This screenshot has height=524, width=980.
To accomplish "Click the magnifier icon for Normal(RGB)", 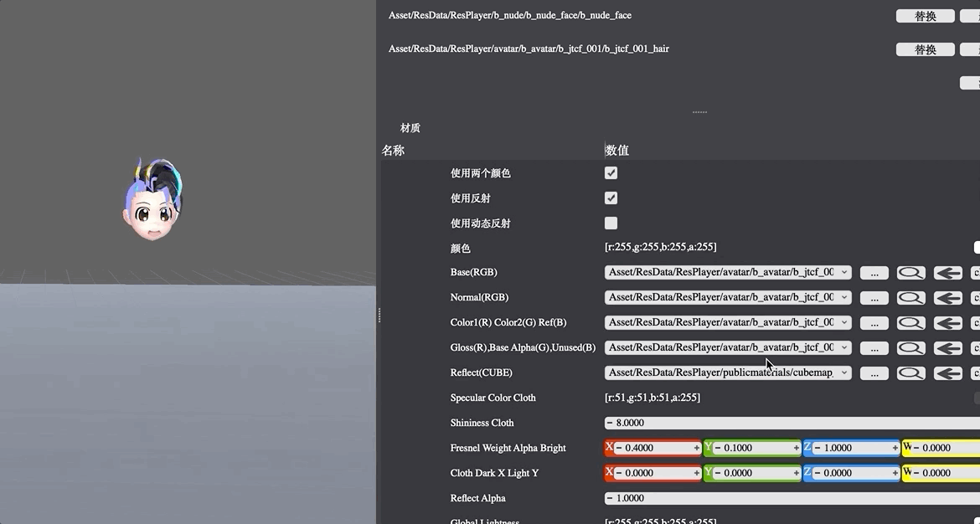I will click(x=910, y=298).
